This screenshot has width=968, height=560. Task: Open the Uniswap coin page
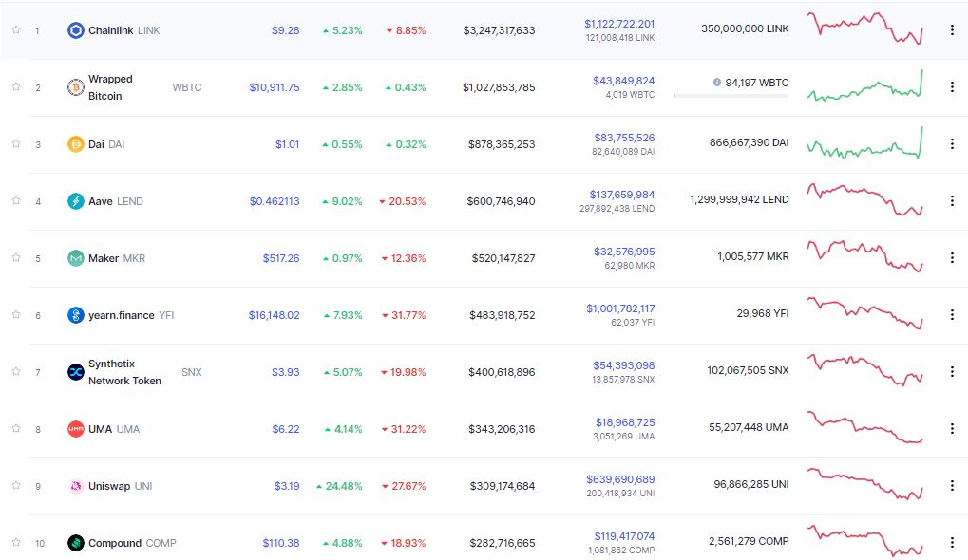click(x=109, y=486)
